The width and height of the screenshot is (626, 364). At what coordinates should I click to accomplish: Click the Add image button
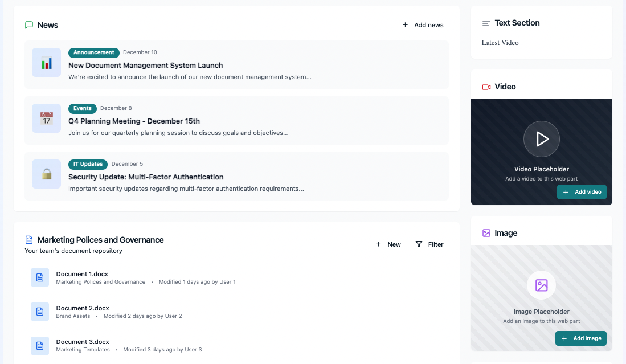(x=580, y=338)
